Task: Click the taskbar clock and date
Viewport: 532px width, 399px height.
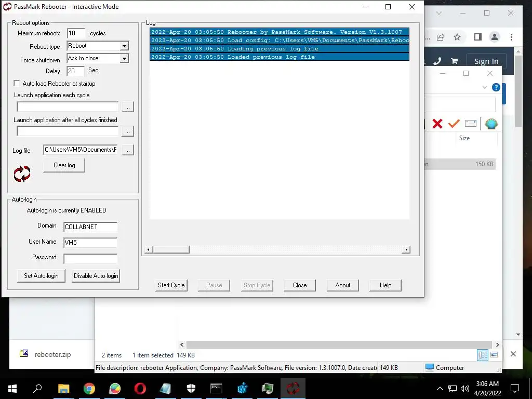Action: click(487, 389)
